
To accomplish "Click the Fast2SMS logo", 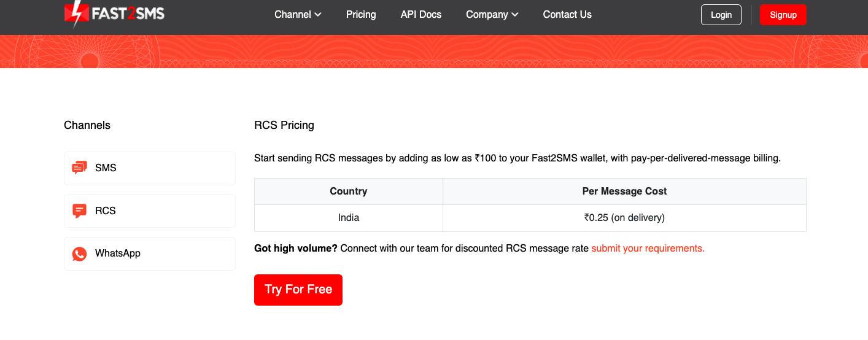I will [x=114, y=14].
